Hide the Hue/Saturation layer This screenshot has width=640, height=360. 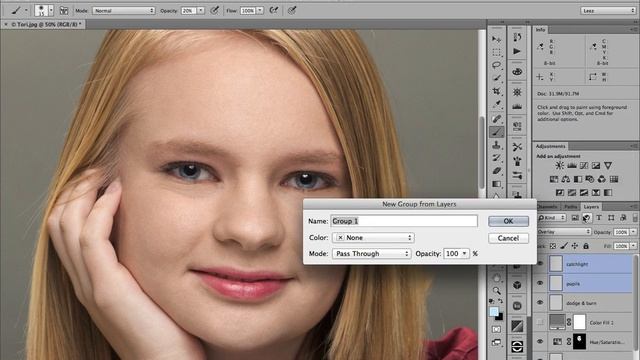(x=540, y=341)
